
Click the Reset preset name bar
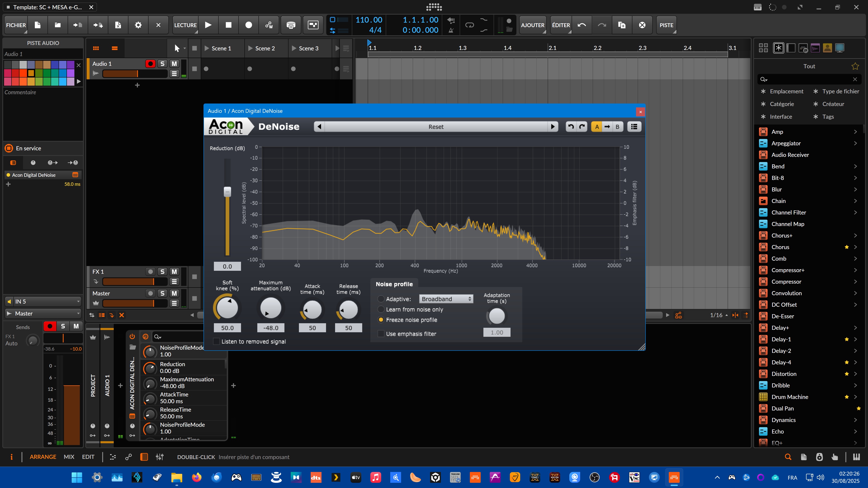pos(436,127)
